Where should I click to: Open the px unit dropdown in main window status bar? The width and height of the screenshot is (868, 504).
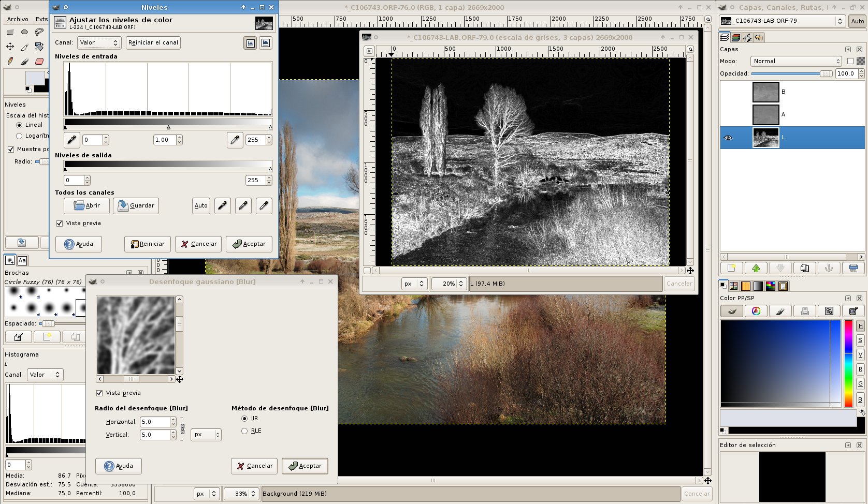pos(207,494)
